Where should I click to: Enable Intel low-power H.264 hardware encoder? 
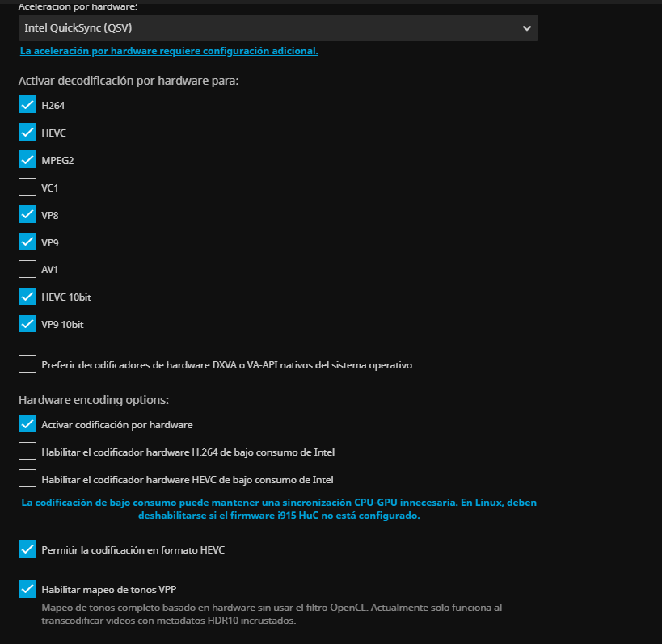(27, 452)
